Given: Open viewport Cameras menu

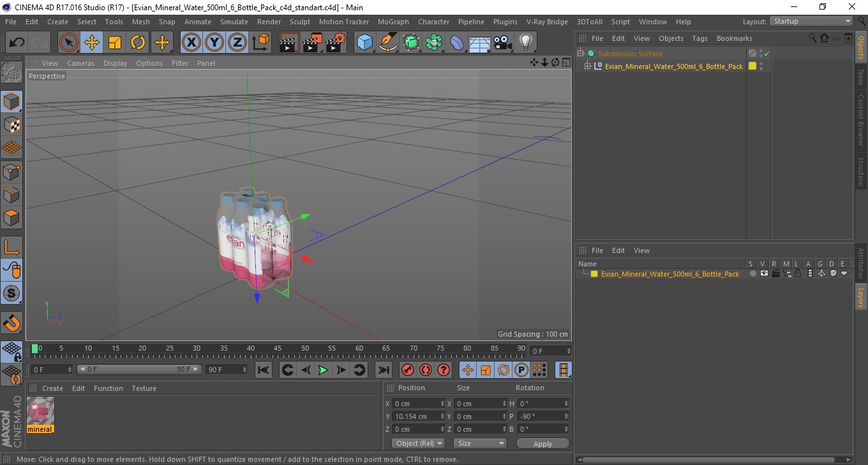Looking at the screenshot, I should point(80,63).
